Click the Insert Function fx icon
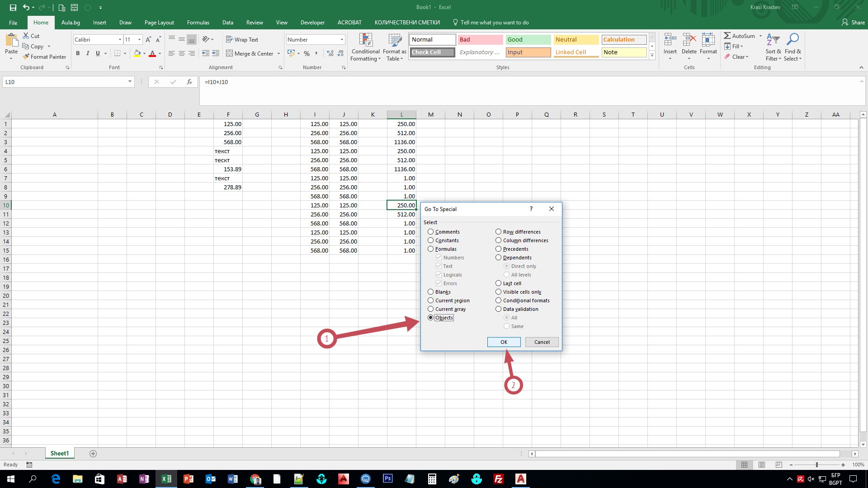This screenshot has width=868, height=488. [x=189, y=82]
